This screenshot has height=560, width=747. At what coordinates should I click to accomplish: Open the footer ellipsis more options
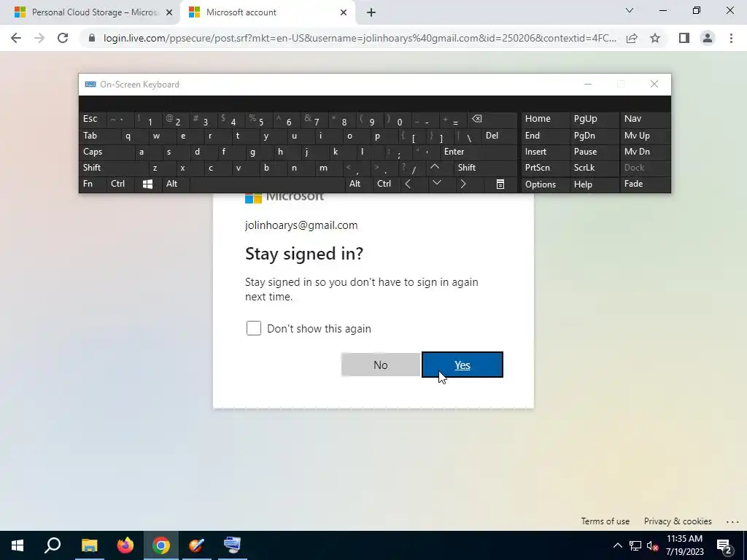(x=732, y=521)
